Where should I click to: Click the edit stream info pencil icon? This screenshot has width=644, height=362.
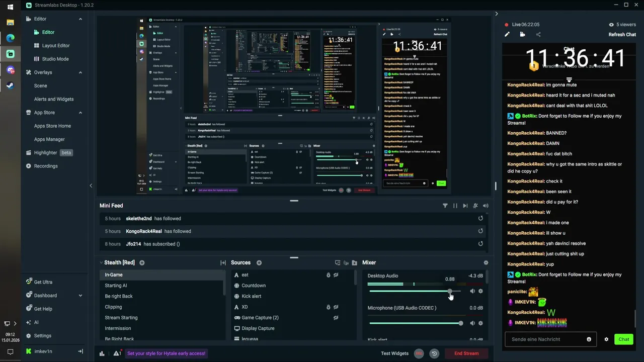(507, 34)
